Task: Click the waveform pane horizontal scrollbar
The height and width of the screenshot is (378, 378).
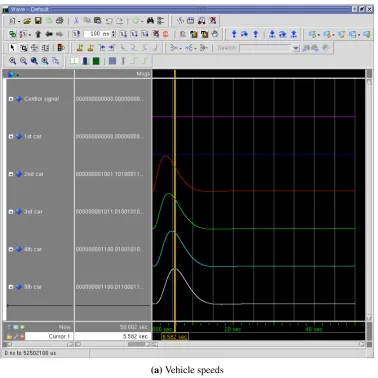Action: point(259,344)
